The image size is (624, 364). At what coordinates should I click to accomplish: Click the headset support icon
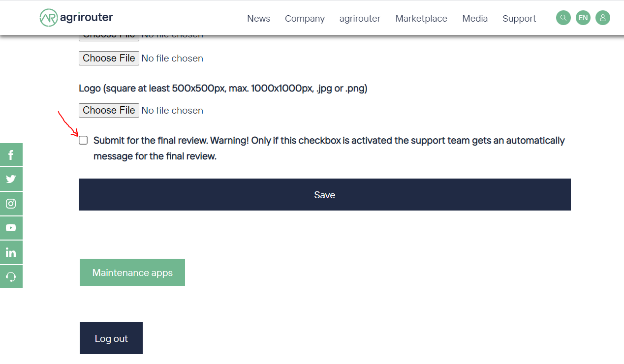[11, 276]
